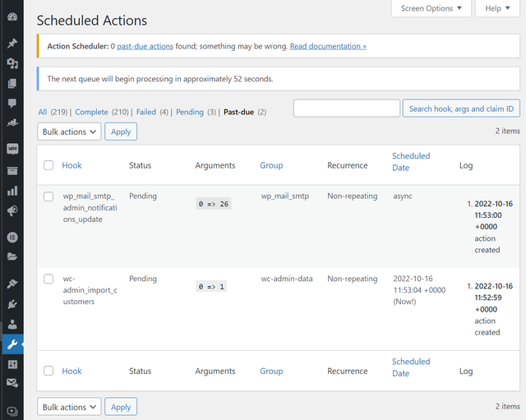Focus the search hook input field
The width and height of the screenshot is (526, 420).
347,108
